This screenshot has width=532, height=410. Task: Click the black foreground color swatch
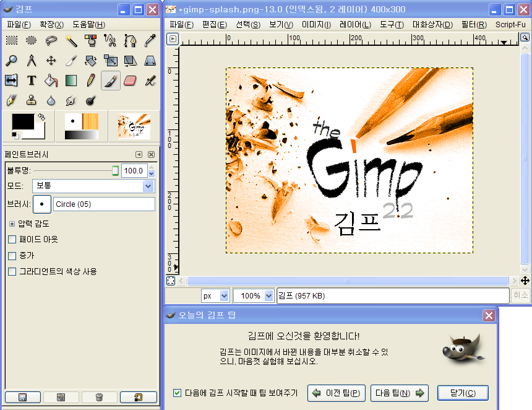23,121
